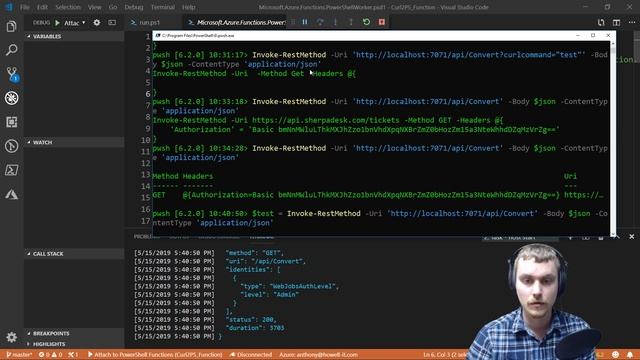Open the launch configuration dropdown 'Attac'
The image size is (640, 360).
pos(75,23)
